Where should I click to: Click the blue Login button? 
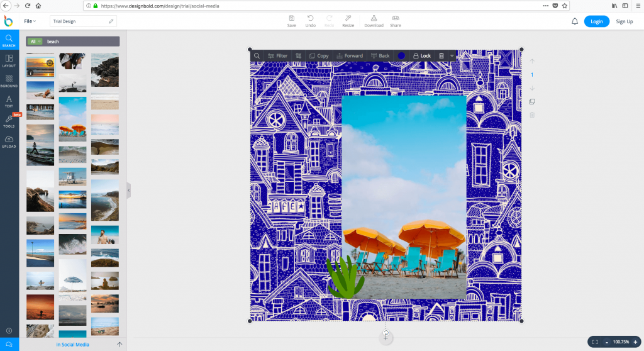click(596, 21)
